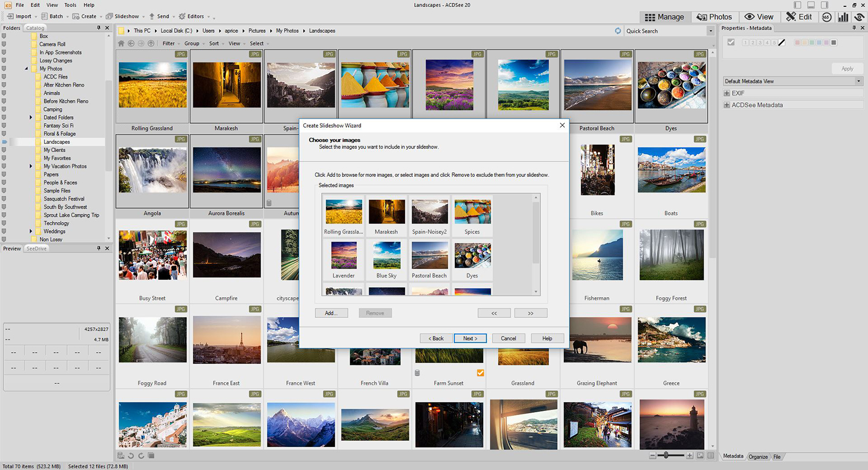Expand the ACDSee Metadata section
This screenshot has height=470, width=868.
727,105
